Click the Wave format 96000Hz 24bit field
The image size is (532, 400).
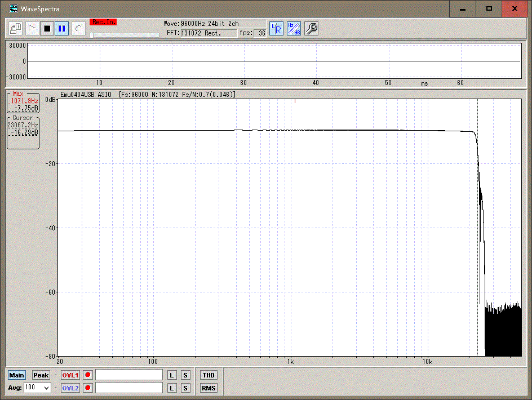click(x=223, y=24)
